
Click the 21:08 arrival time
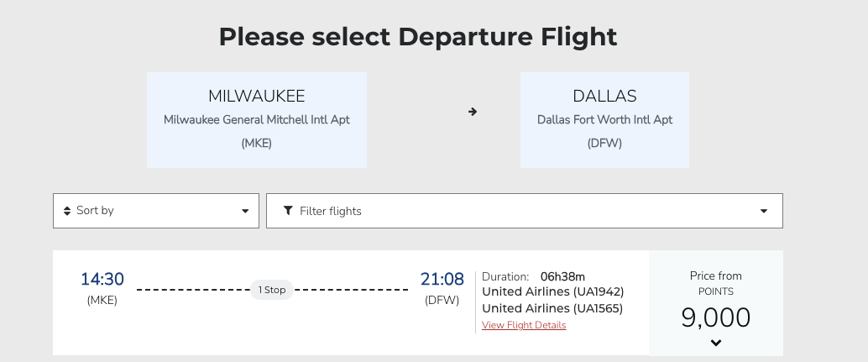pyautogui.click(x=442, y=280)
